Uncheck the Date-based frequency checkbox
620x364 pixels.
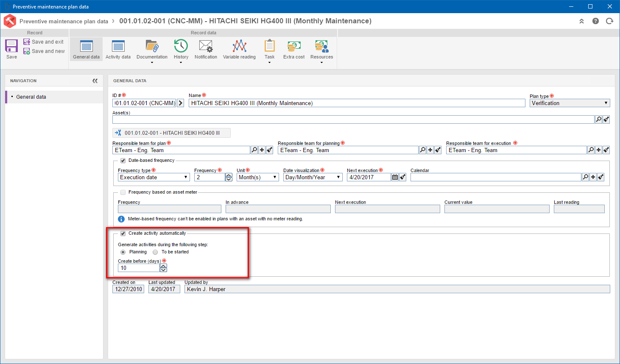(x=123, y=161)
